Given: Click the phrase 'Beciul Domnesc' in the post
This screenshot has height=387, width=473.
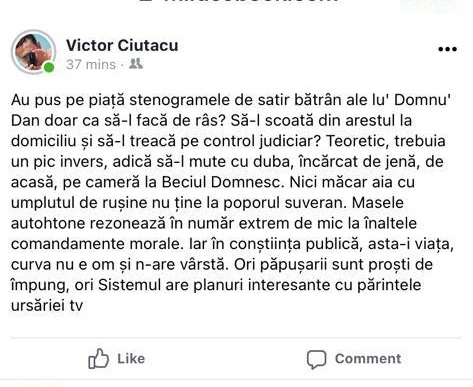Looking at the screenshot, I should click(x=221, y=182).
